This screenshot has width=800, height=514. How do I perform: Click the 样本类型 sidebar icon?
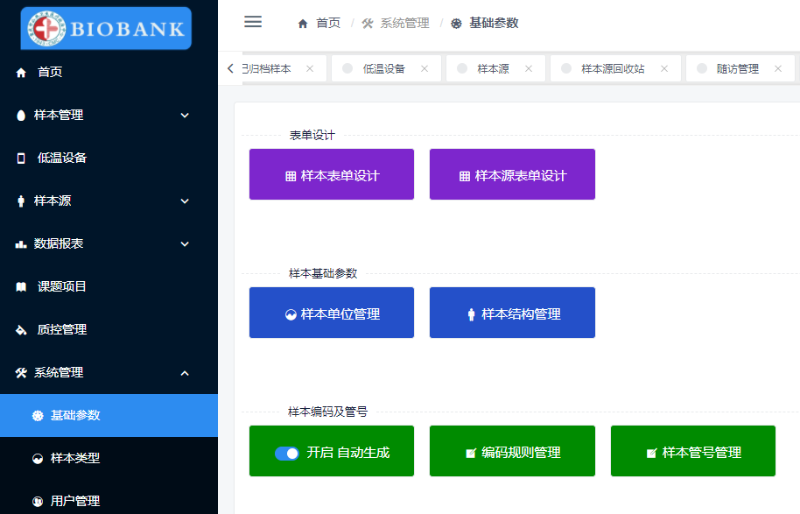pos(38,459)
